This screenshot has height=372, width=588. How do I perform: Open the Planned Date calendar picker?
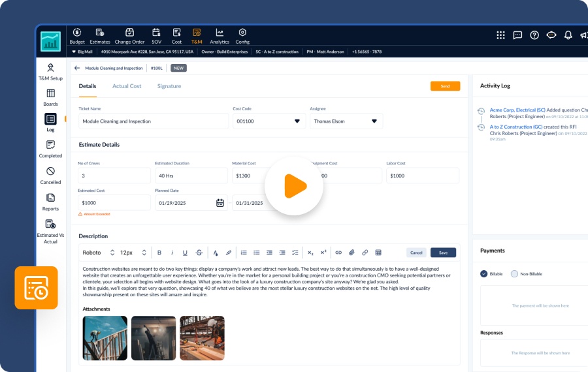coord(220,203)
